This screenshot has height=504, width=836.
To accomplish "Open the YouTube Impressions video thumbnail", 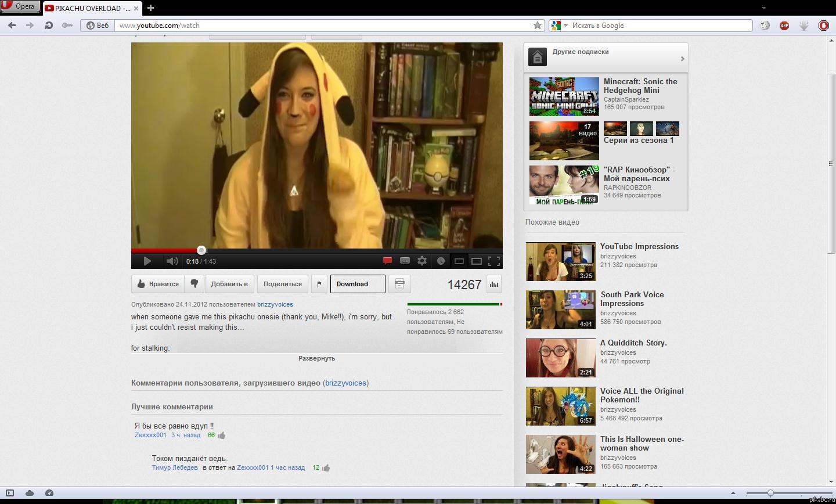I will pos(560,261).
